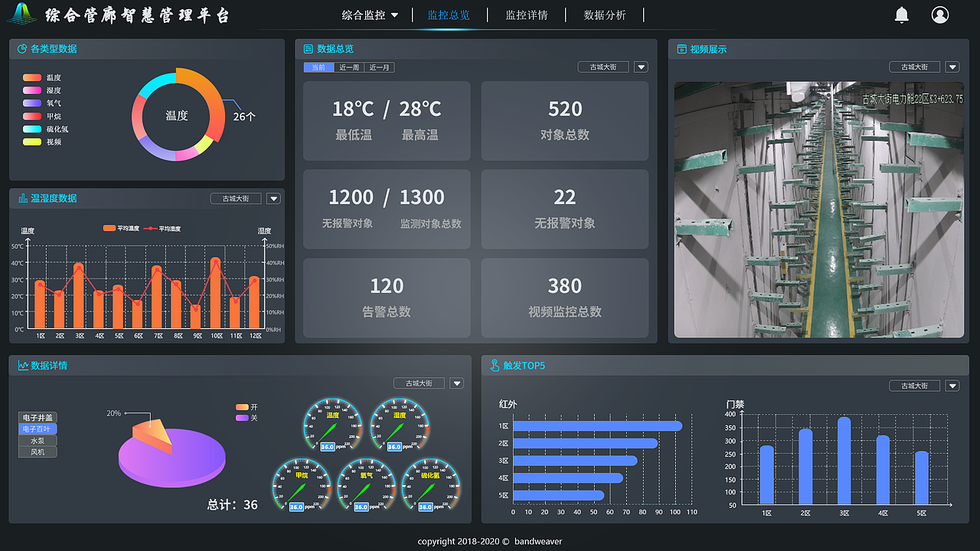Toggle the 开 pie legend entry
The image size is (980, 551).
(x=247, y=407)
